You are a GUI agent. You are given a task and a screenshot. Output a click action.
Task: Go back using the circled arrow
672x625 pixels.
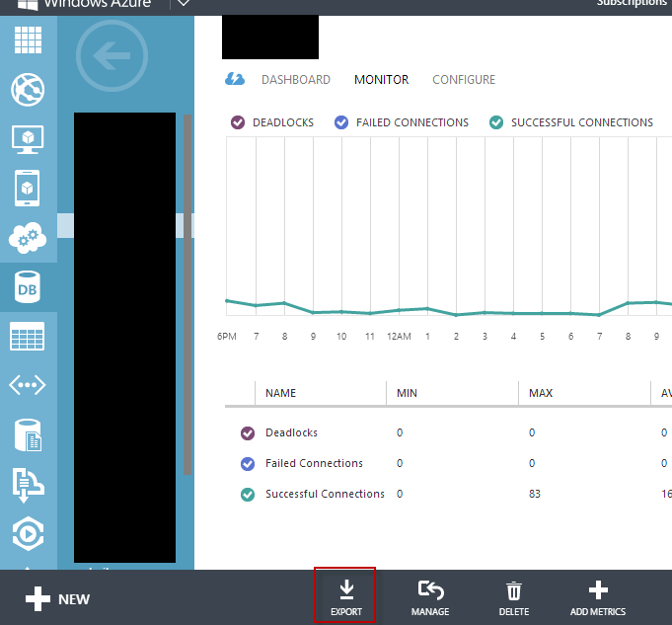pos(112,56)
